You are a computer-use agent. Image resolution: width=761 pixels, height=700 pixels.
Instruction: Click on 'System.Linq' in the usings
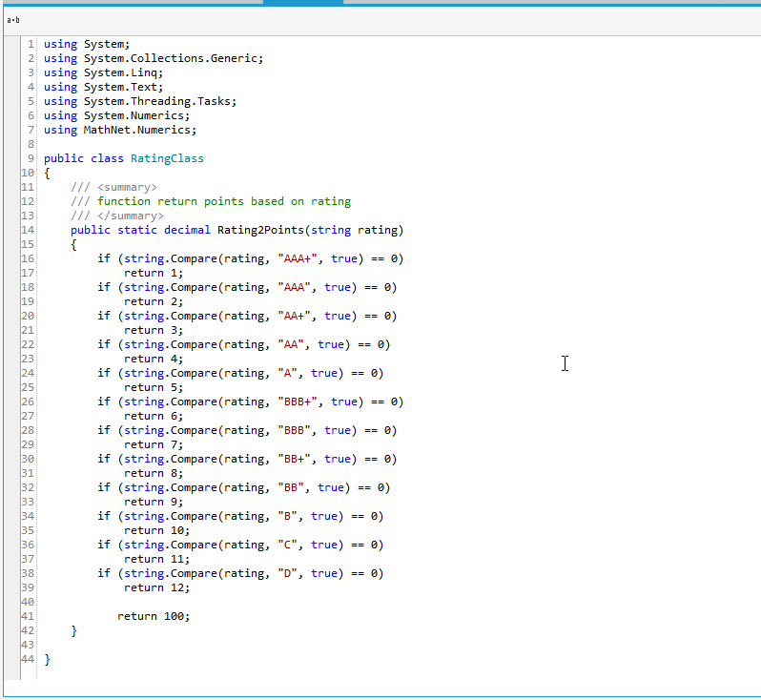(120, 72)
